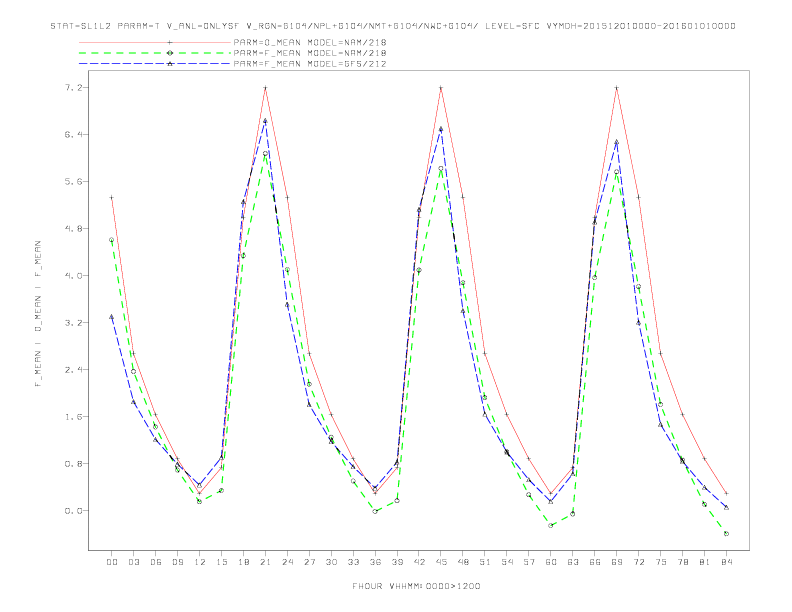Click x-axis tick label 09

(x=177, y=562)
